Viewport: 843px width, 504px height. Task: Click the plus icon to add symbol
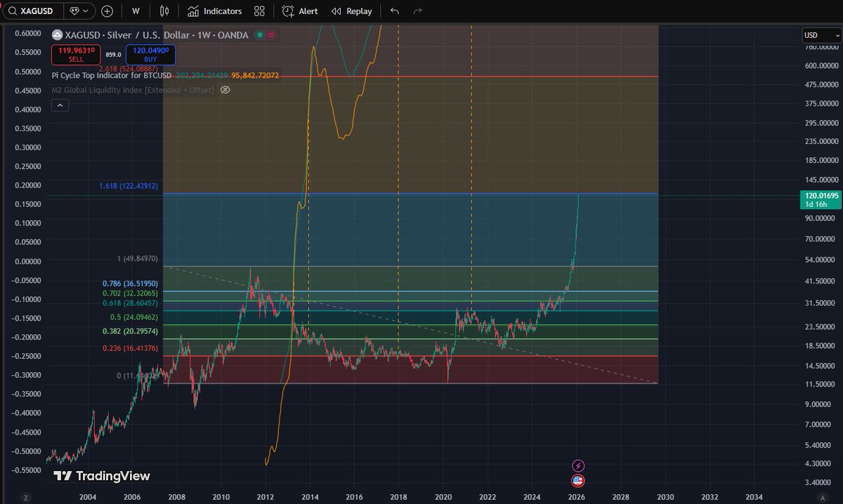tap(107, 11)
